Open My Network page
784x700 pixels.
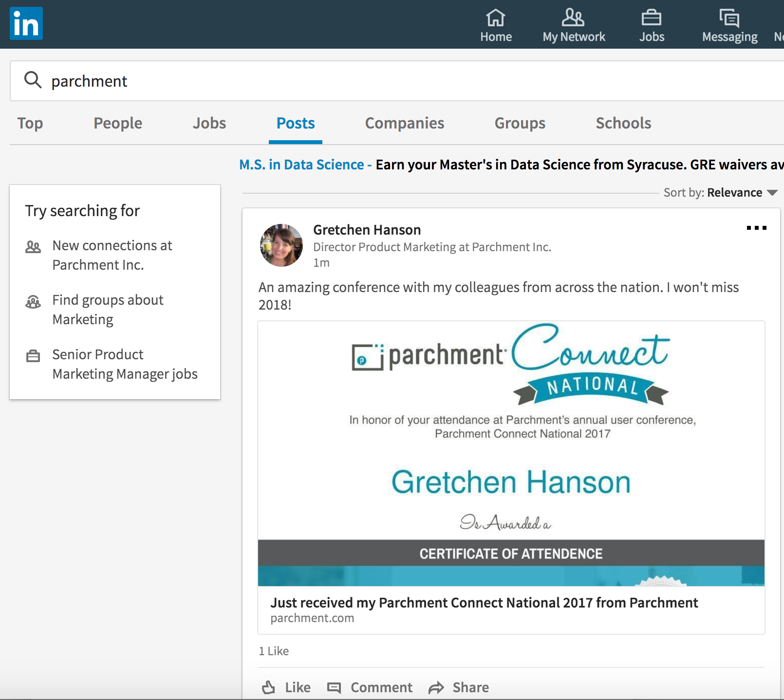[574, 25]
